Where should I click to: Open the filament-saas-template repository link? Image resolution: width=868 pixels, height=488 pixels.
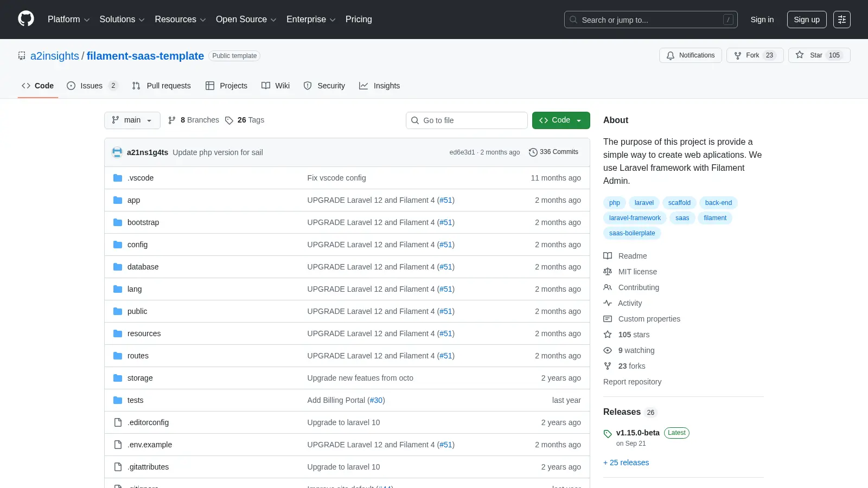click(145, 56)
